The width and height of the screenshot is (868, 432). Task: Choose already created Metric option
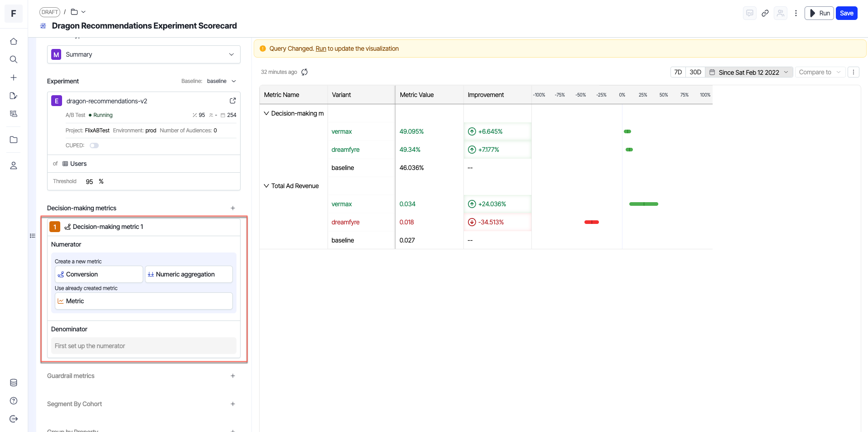(x=144, y=301)
